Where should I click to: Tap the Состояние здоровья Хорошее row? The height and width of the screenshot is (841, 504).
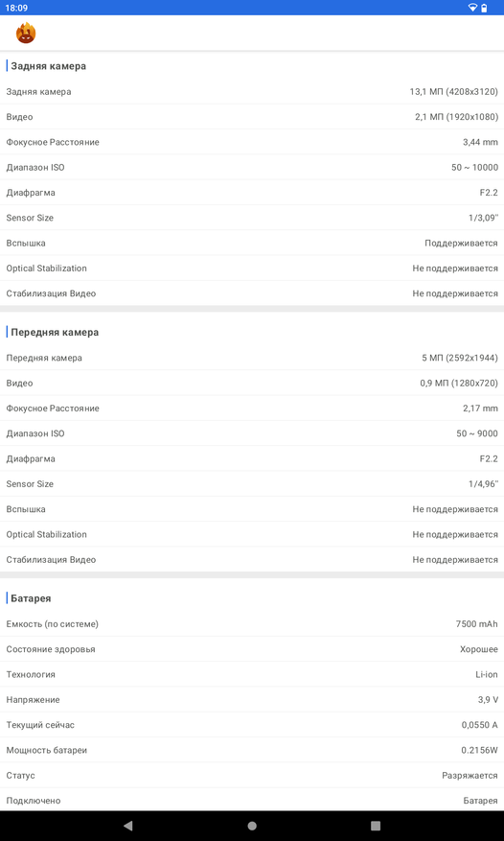252,649
